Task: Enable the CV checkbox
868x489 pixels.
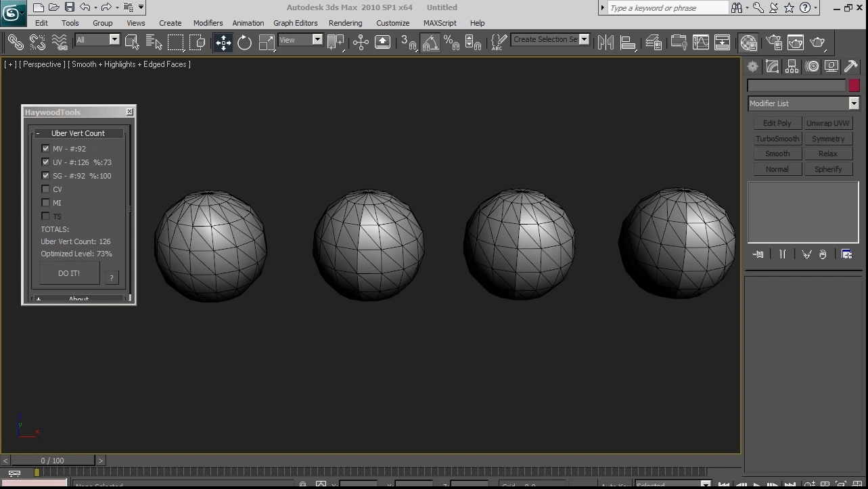Action: pyautogui.click(x=45, y=189)
